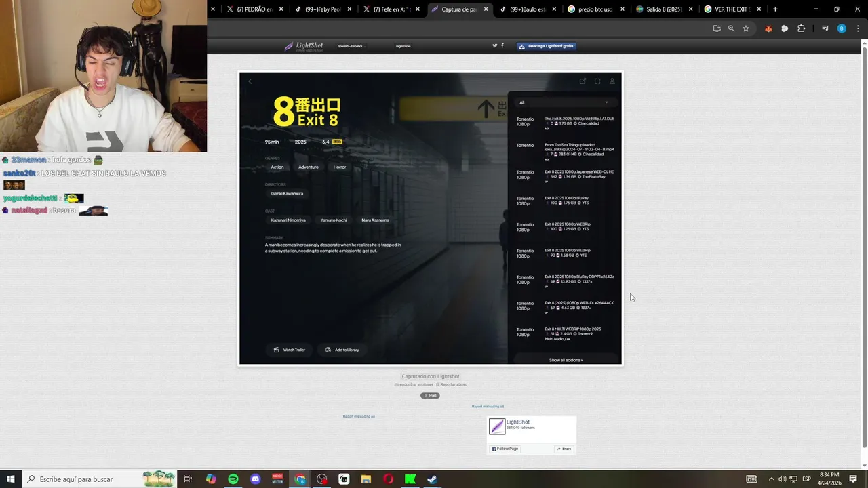Click the registrarse link in header
The width and height of the screenshot is (868, 488).
point(403,46)
